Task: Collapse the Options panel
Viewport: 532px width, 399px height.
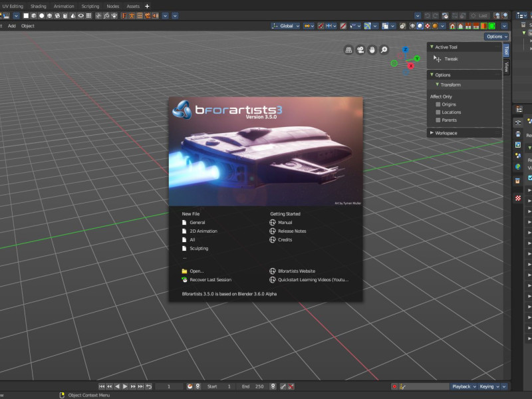Action: (432, 74)
